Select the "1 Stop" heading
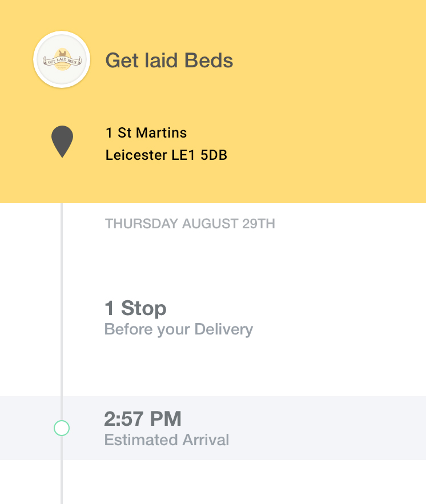 tap(135, 309)
